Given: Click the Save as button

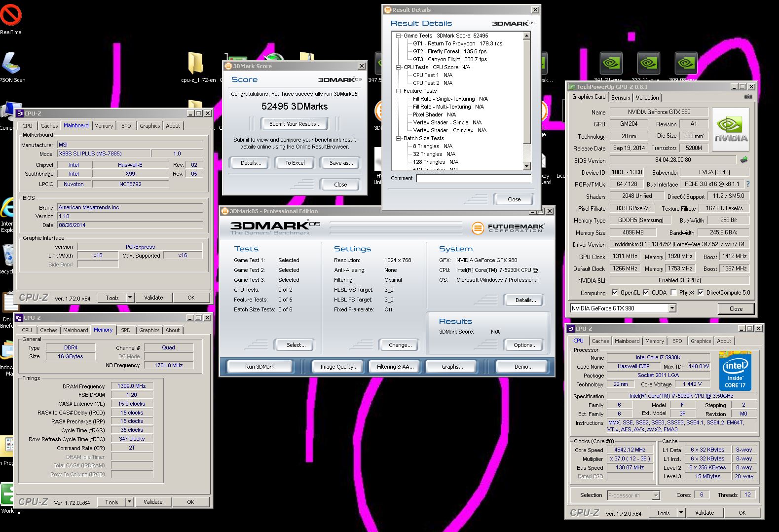Looking at the screenshot, I should tap(341, 163).
